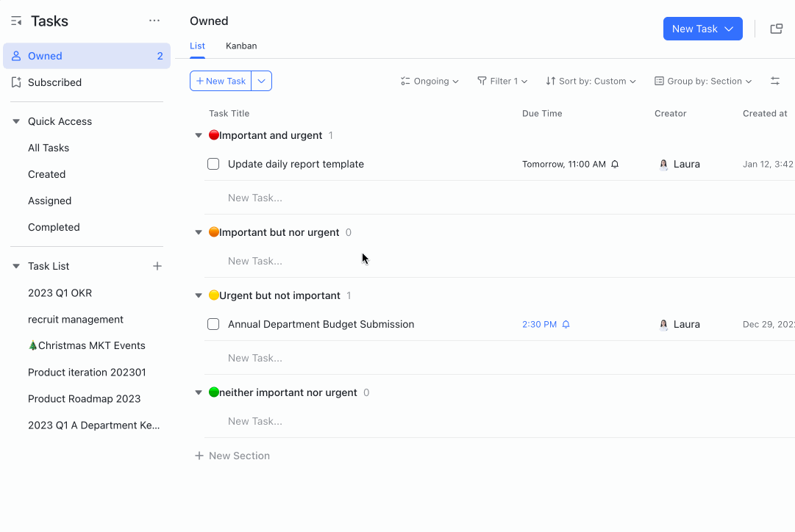Select the List tab
Screen dimensions: 795x532
tap(197, 46)
